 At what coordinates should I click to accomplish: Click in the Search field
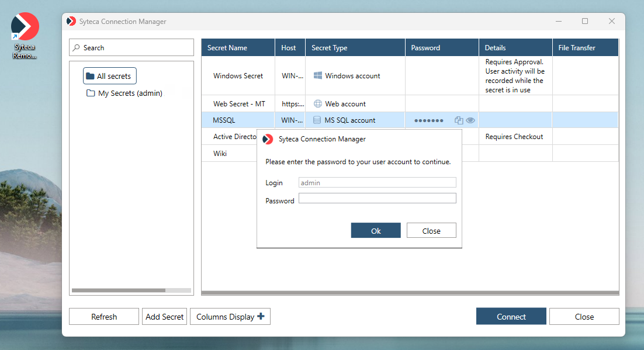(131, 48)
